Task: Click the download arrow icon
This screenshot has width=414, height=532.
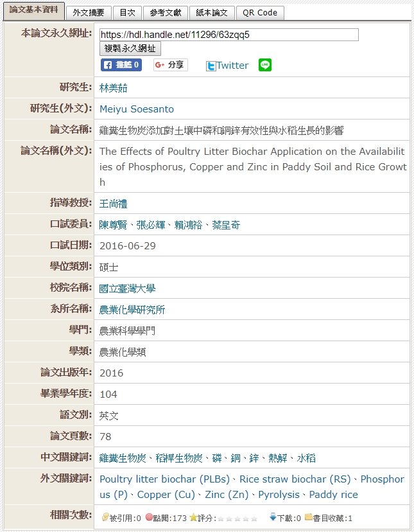Action: (x=273, y=518)
